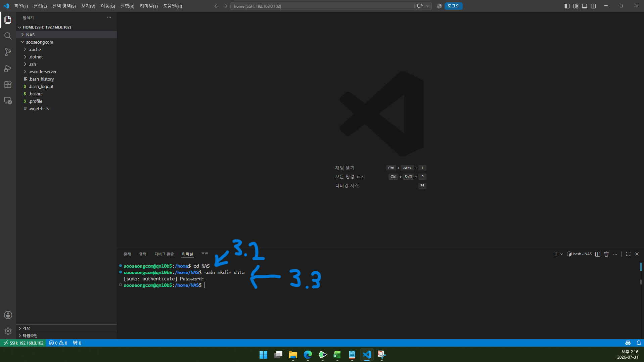Open Notepad from the taskbar
This screenshot has height=362, width=644.
(x=352, y=355)
